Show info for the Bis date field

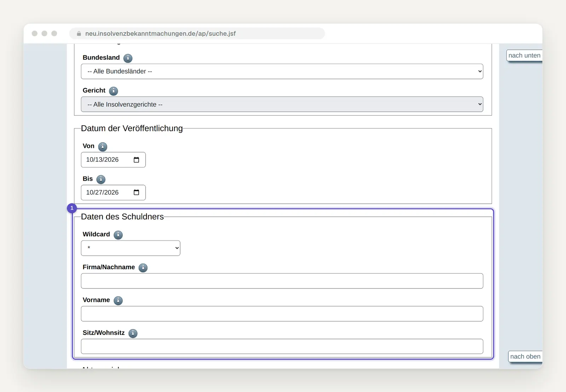click(101, 179)
